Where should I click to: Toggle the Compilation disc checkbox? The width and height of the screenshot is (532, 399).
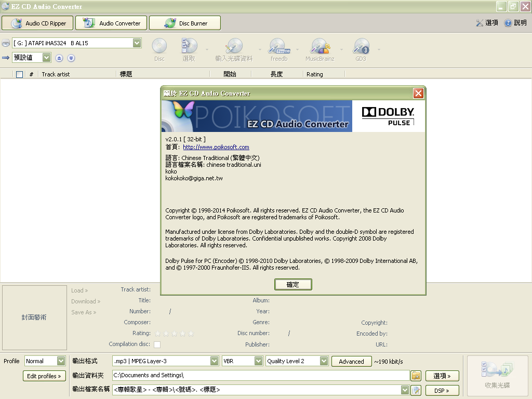click(157, 344)
